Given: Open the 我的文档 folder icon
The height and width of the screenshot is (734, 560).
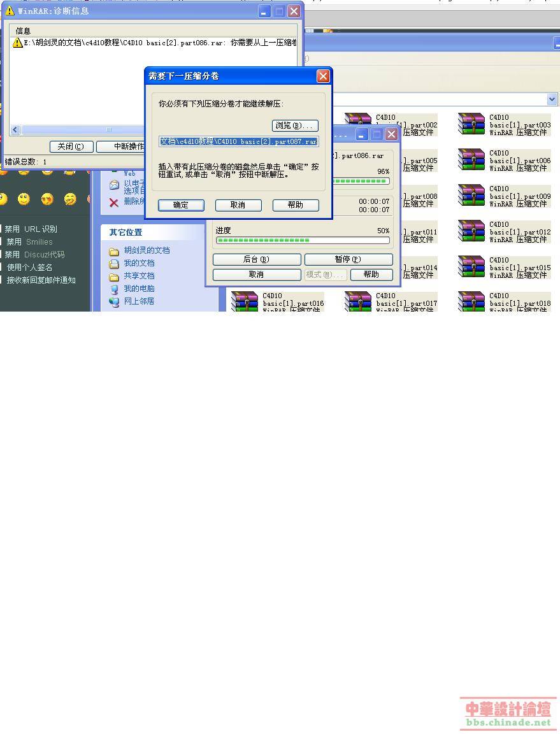Looking at the screenshot, I should pyautogui.click(x=114, y=264).
